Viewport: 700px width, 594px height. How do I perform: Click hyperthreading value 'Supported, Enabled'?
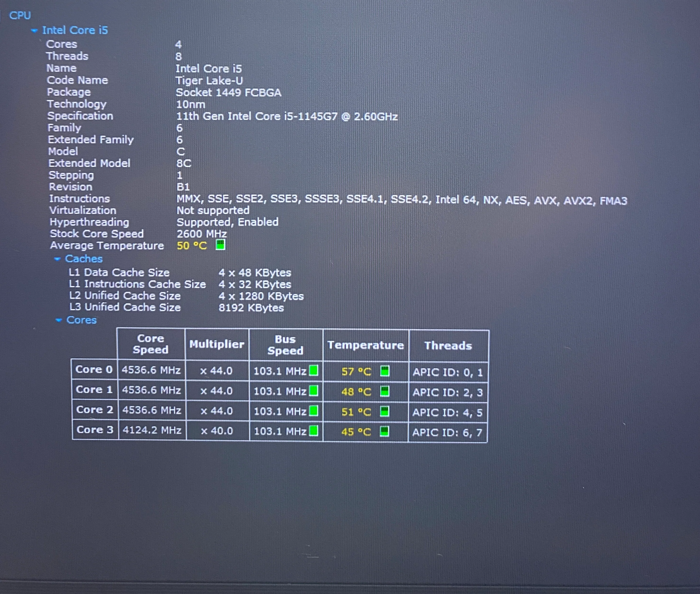pos(227,222)
